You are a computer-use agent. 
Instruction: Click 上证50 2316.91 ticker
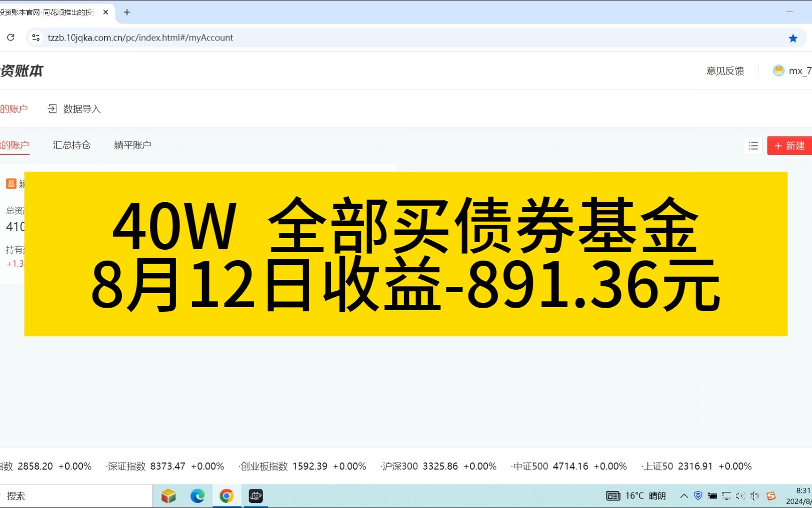(x=696, y=466)
